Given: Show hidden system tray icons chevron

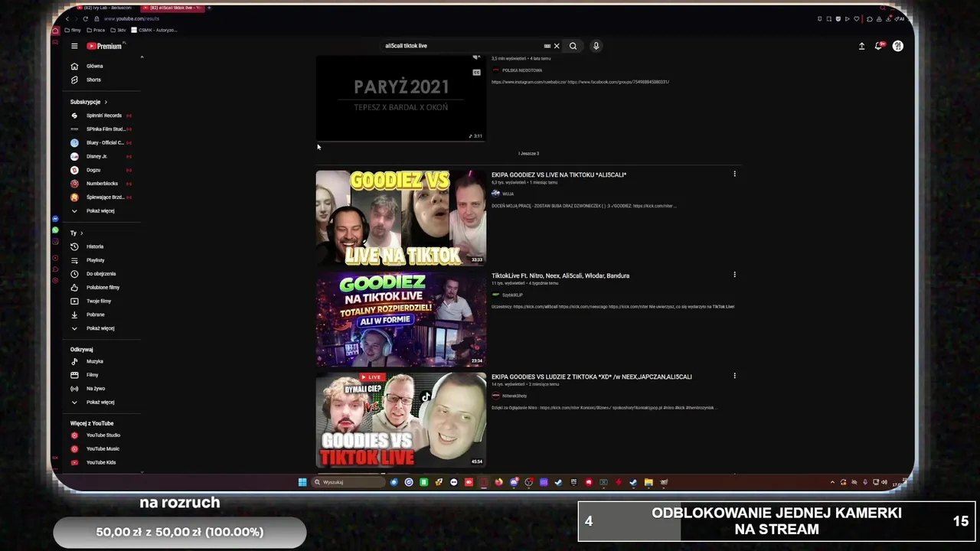Looking at the screenshot, I should tap(832, 482).
